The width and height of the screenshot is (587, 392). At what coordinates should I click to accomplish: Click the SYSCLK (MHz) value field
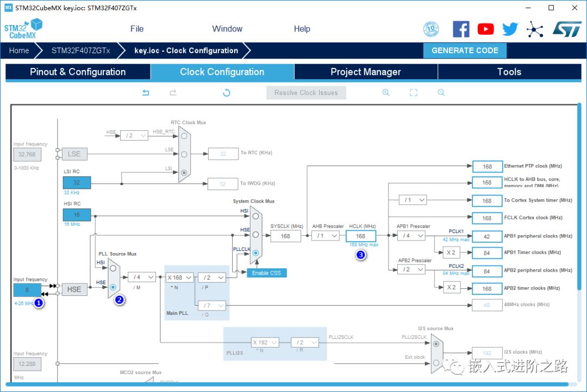[286, 236]
